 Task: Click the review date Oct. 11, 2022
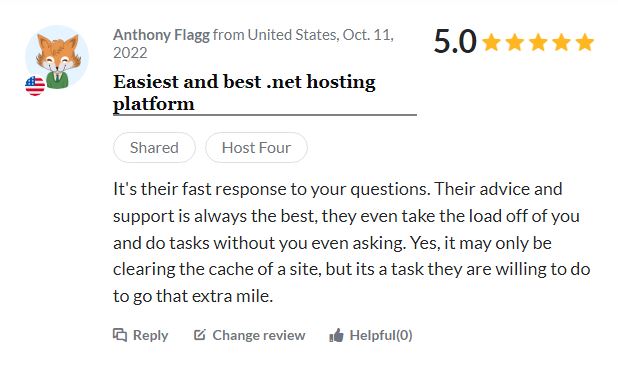click(x=253, y=44)
